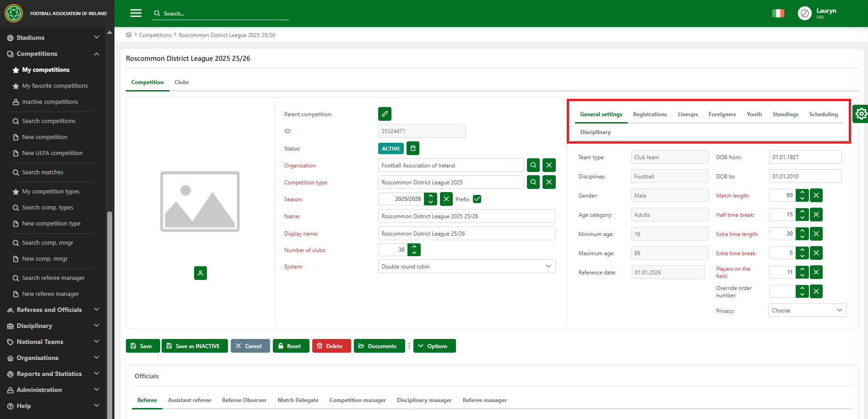Viewport: 868px width, 419px height.
Task: Clear the Match length value
Action: point(816,195)
